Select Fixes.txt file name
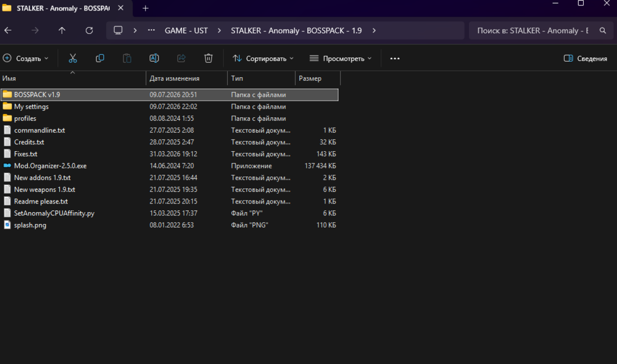Viewport: 617px width, 364px height. [25, 154]
